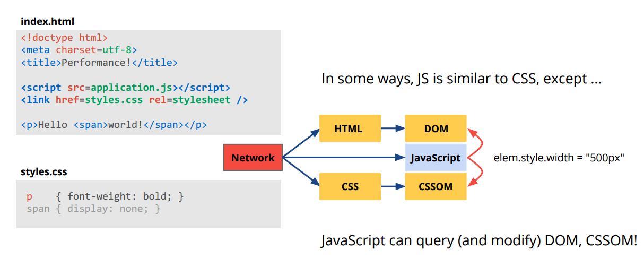Viewport: 644px width, 275px height.
Task: Click the blue JavaScript box
Action: (x=436, y=158)
